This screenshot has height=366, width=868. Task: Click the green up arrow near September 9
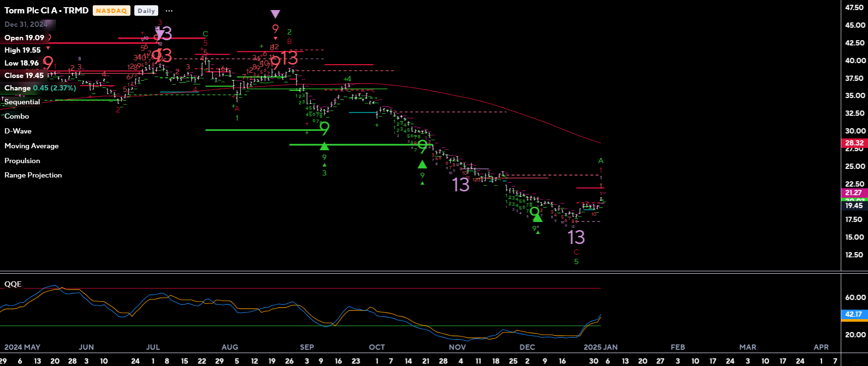tap(325, 146)
